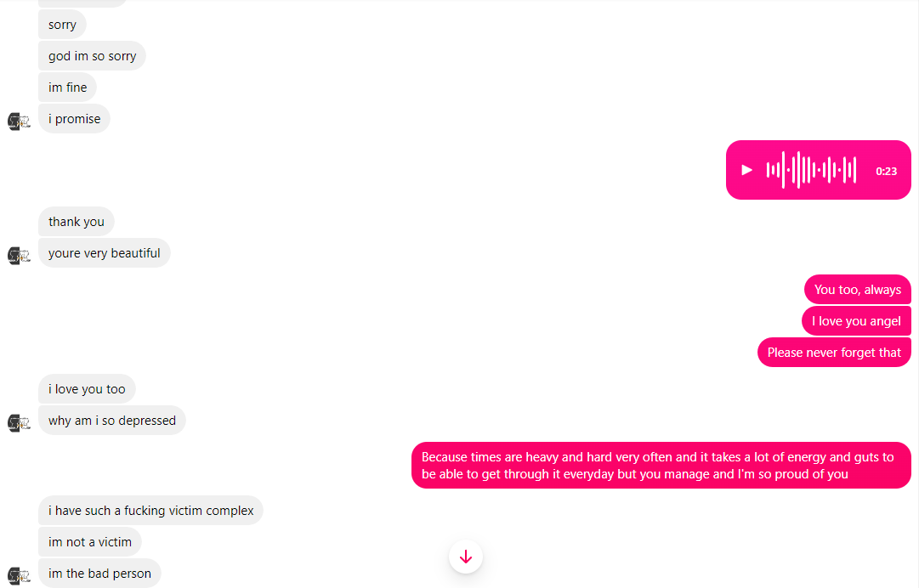Click the 'thank you' message bubble
The image size is (919, 588).
[77, 222]
